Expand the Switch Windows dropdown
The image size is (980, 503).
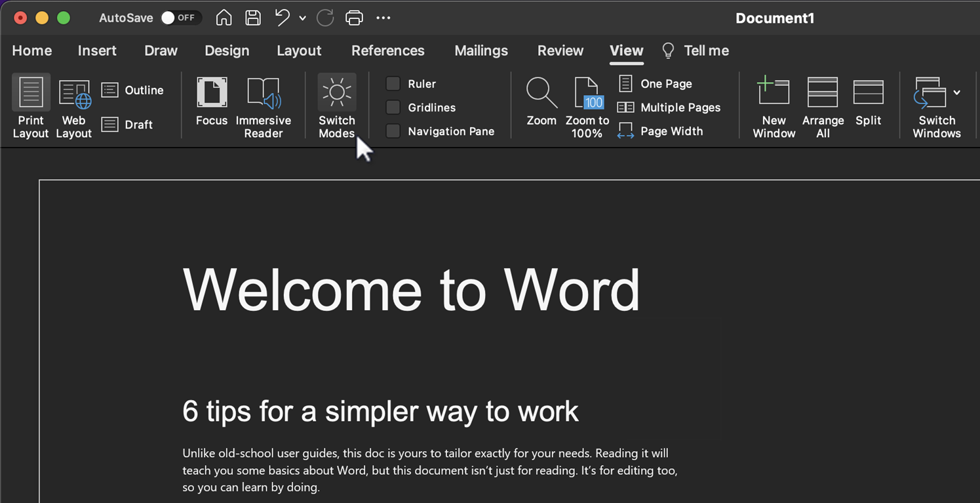pos(957,92)
